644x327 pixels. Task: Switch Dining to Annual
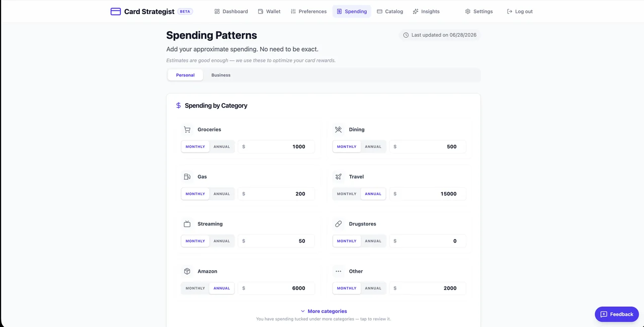tap(373, 147)
